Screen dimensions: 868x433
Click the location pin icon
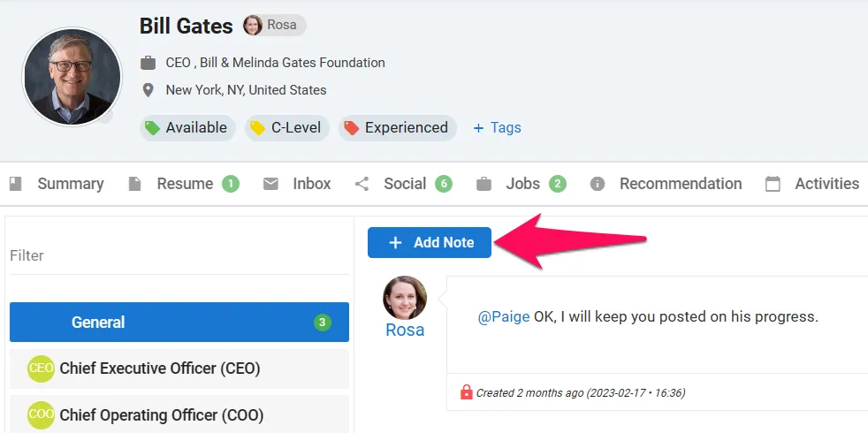tap(148, 90)
